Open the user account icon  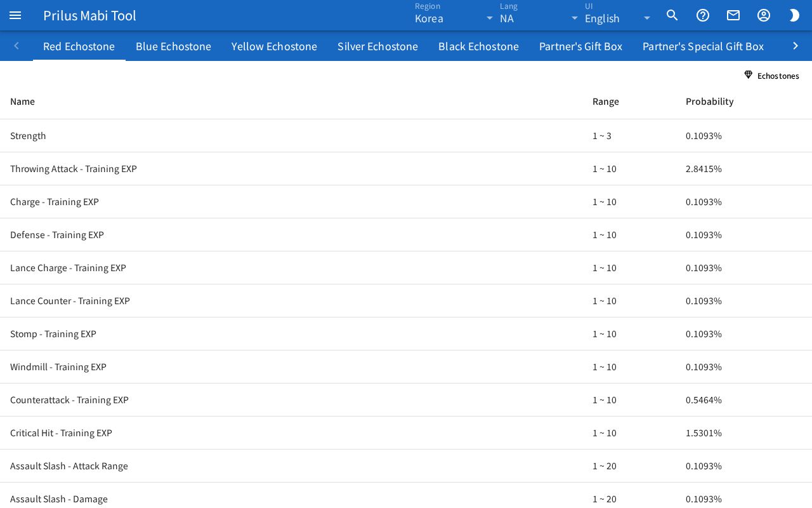[x=764, y=15]
